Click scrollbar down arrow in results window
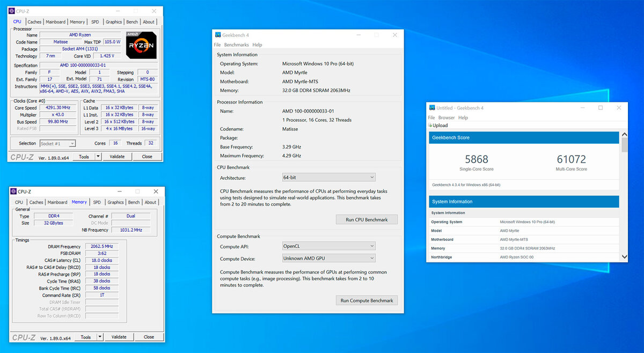This screenshot has width=644, height=353. [x=624, y=258]
